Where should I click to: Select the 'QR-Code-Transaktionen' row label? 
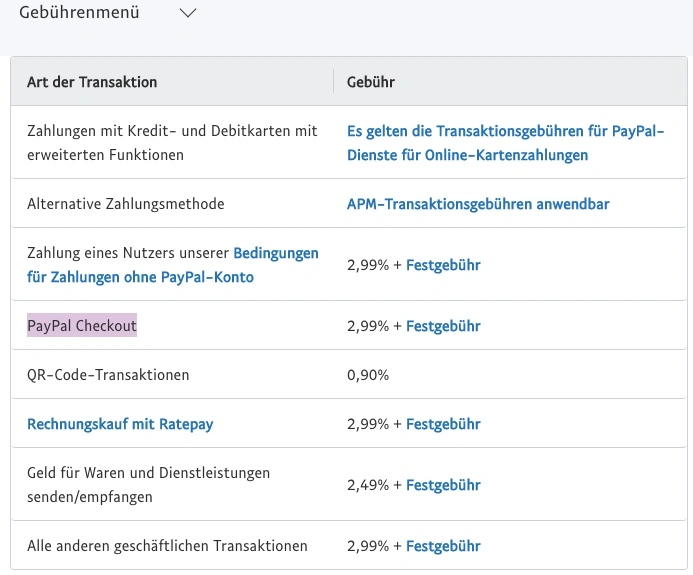pyautogui.click(x=108, y=375)
